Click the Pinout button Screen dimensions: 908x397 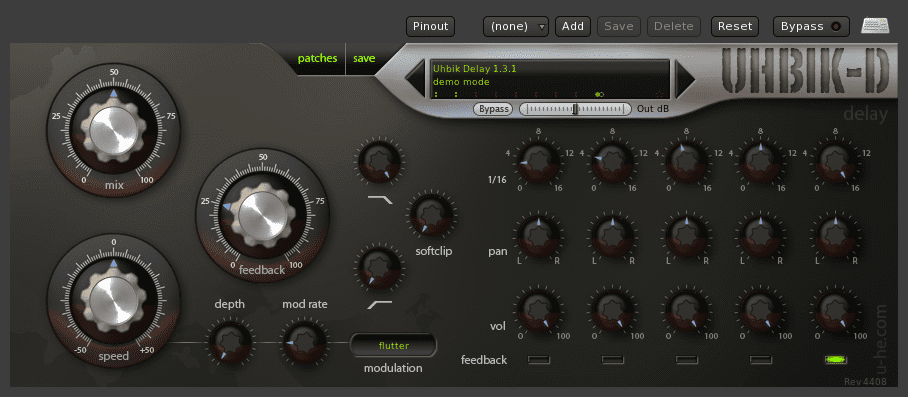[430, 26]
